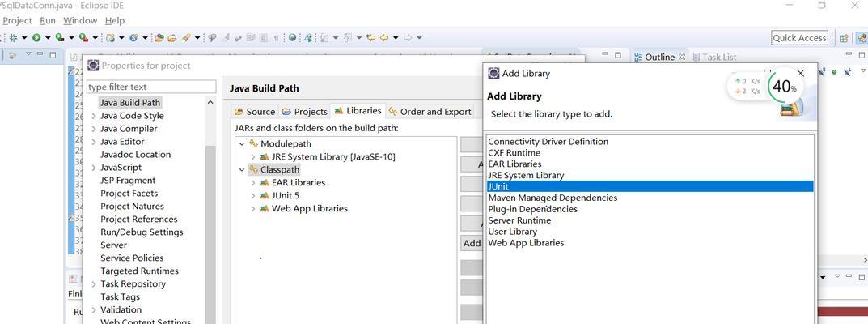Image resolution: width=868 pixels, height=324 pixels.
Task: Click the globe Web Browser icon
Action: [x=292, y=37]
